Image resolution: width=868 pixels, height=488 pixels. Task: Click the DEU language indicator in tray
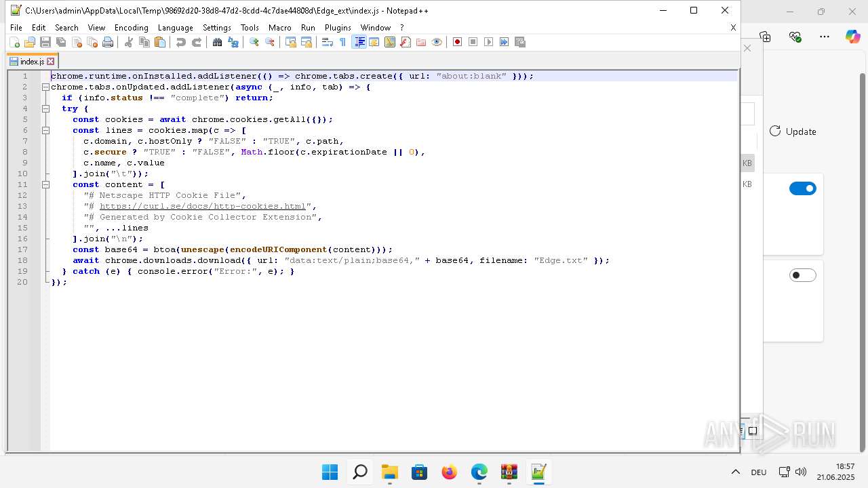tap(759, 472)
